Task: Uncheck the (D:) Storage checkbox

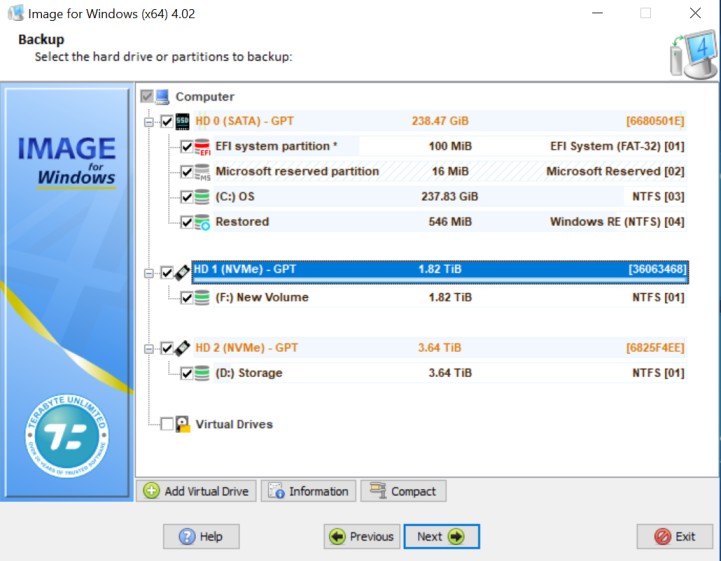Action: (x=186, y=373)
